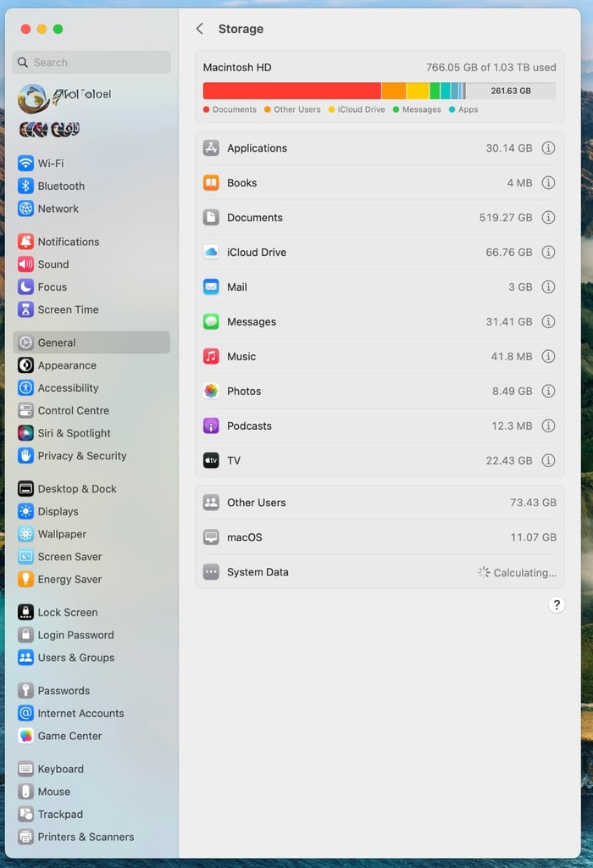
Task: Click the Mail envelope icon
Action: [x=211, y=287]
